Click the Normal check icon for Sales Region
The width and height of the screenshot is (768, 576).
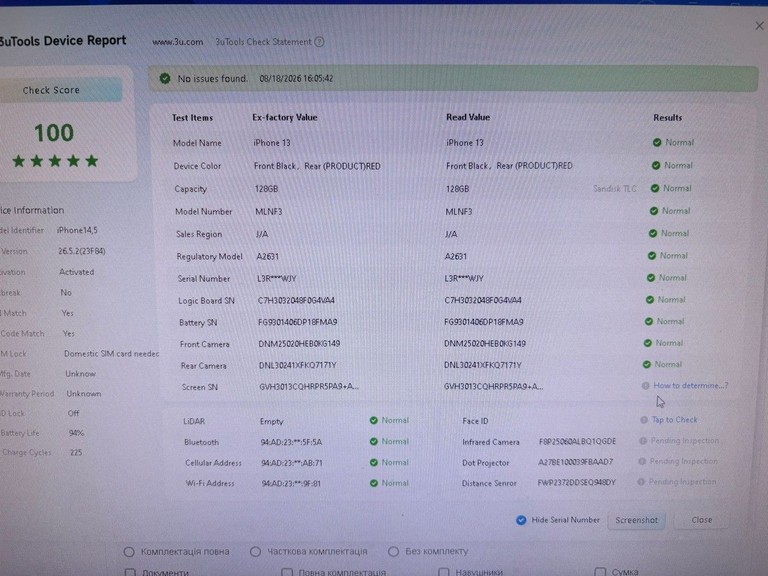tap(653, 234)
